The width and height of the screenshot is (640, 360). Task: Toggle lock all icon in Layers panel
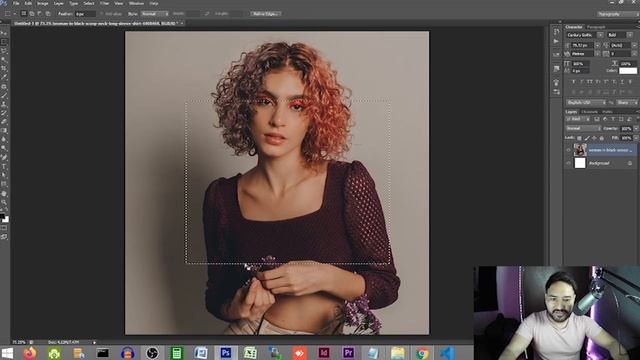pos(601,138)
